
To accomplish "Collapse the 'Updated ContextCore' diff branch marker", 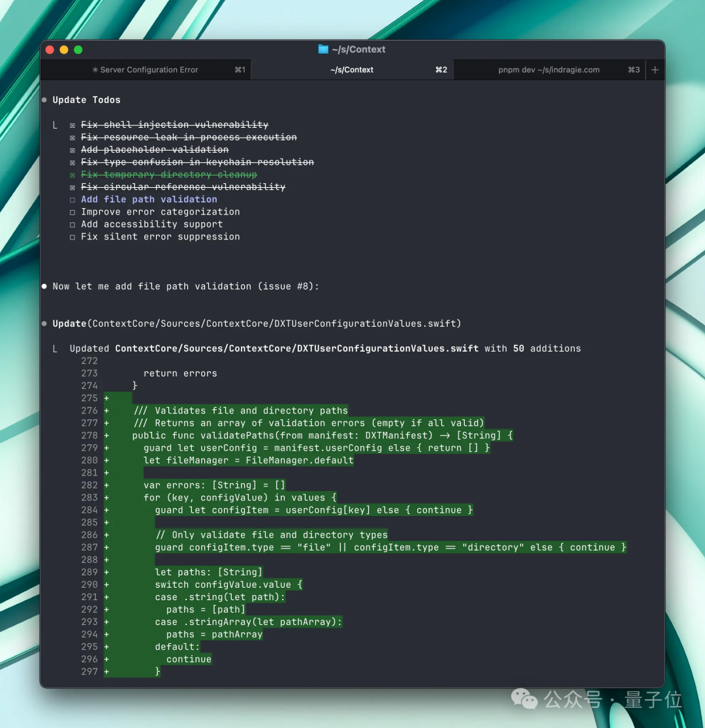I will coord(55,349).
